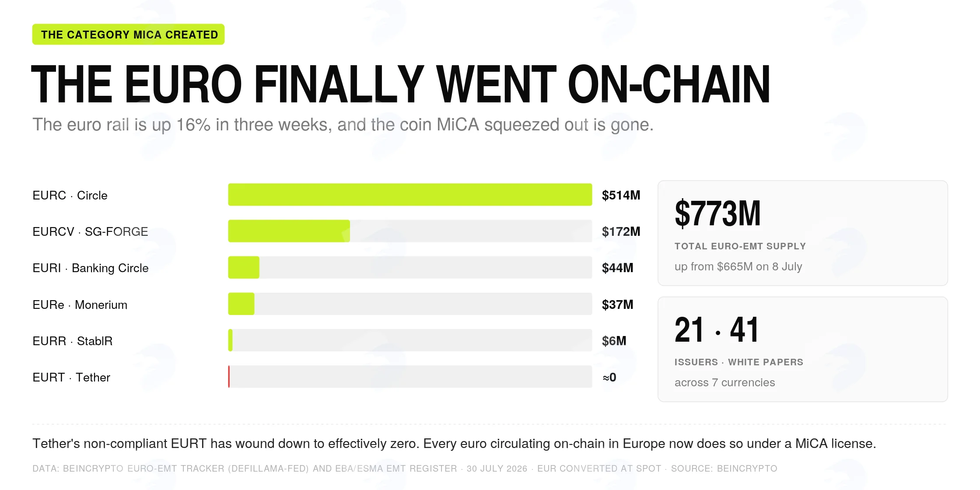
Task: Click the red EURT Tether marker
Action: click(x=229, y=377)
